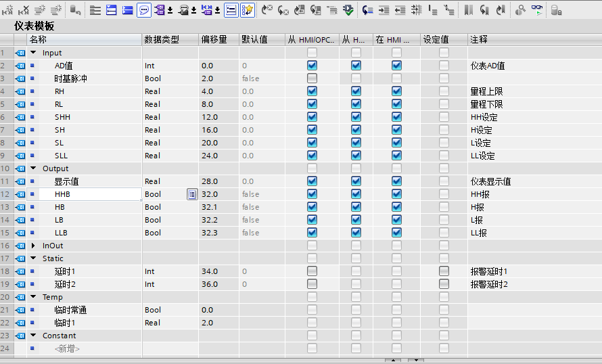Expand the InOut section
The image size is (602, 364).
(x=33, y=246)
